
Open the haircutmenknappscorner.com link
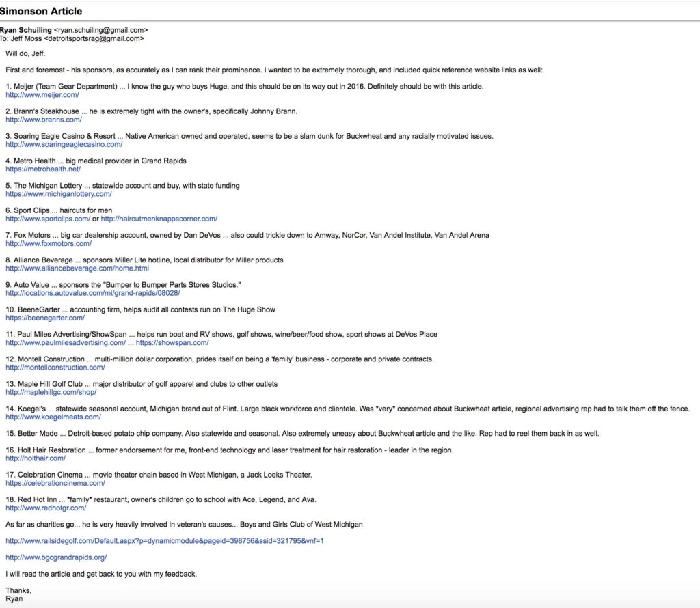[x=159, y=219]
